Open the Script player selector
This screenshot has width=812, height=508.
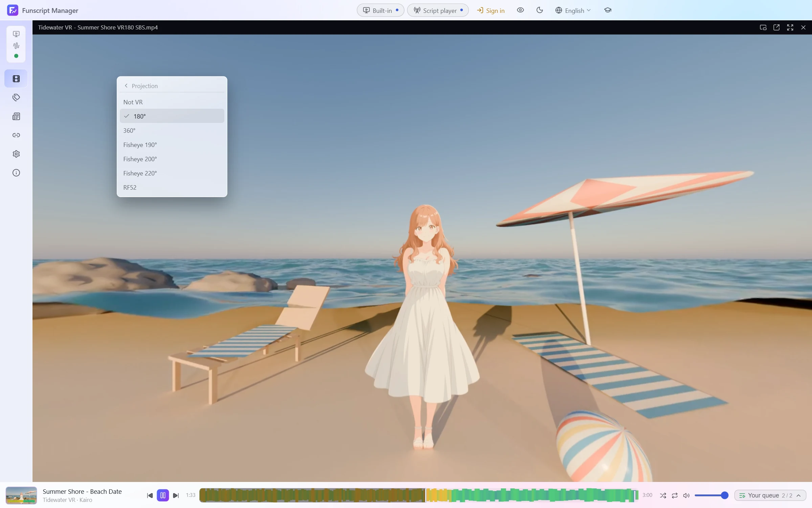coord(438,10)
